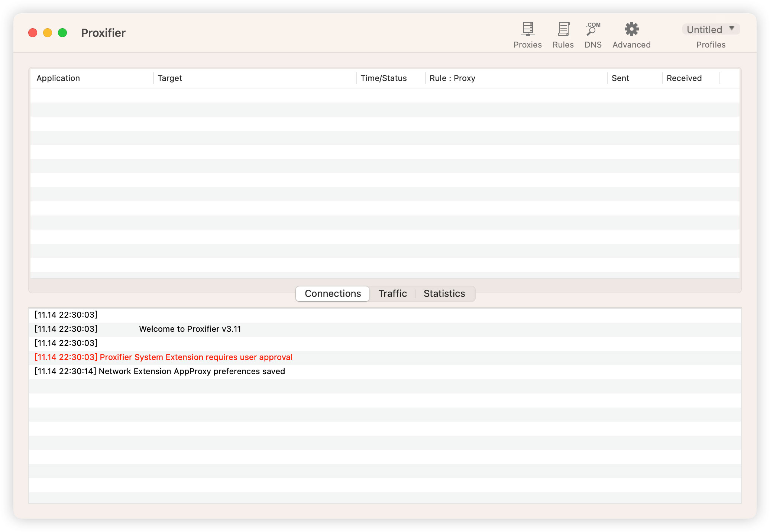
Task: Expand the Untitled profiles dropdown
Action: pos(711,29)
